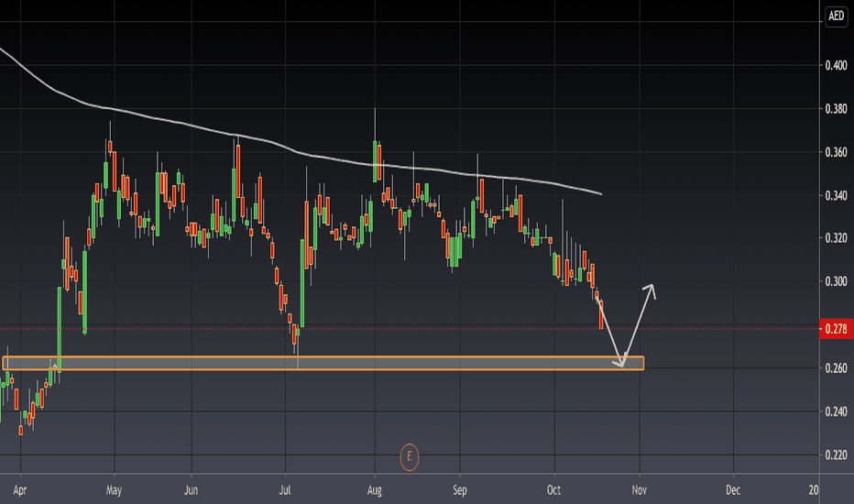
Task: Click the May label on time axis
Action: 114,490
